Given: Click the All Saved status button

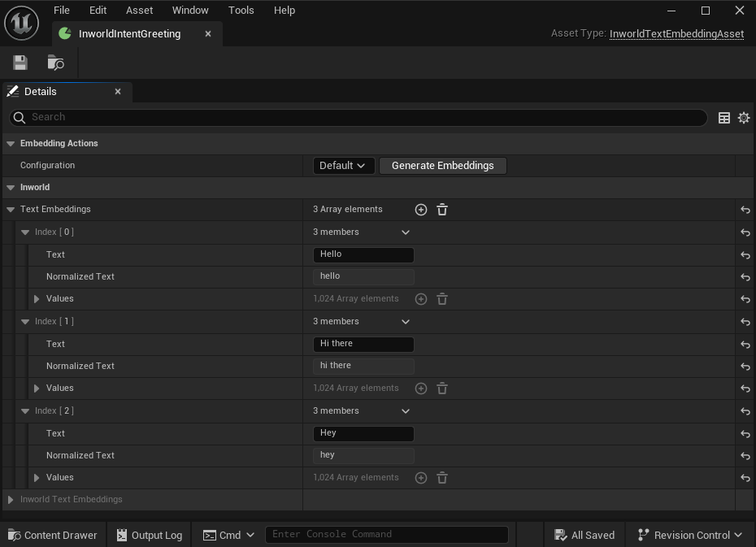Looking at the screenshot, I should 584,535.
